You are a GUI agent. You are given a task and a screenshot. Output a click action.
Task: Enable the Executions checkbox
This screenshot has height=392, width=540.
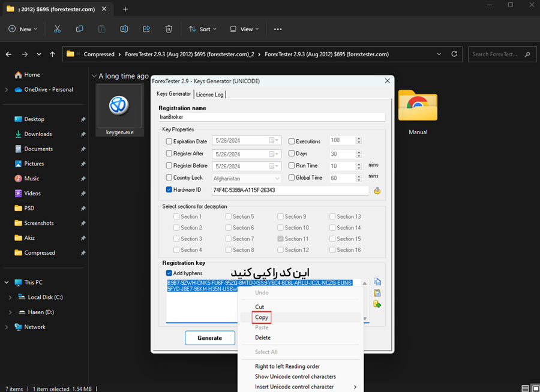pos(292,141)
